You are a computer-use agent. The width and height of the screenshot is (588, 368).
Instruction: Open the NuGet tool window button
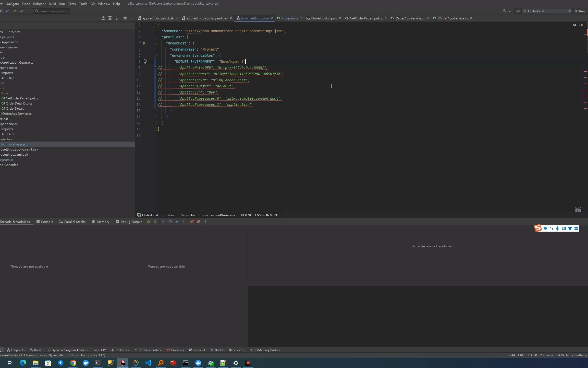coord(217,350)
